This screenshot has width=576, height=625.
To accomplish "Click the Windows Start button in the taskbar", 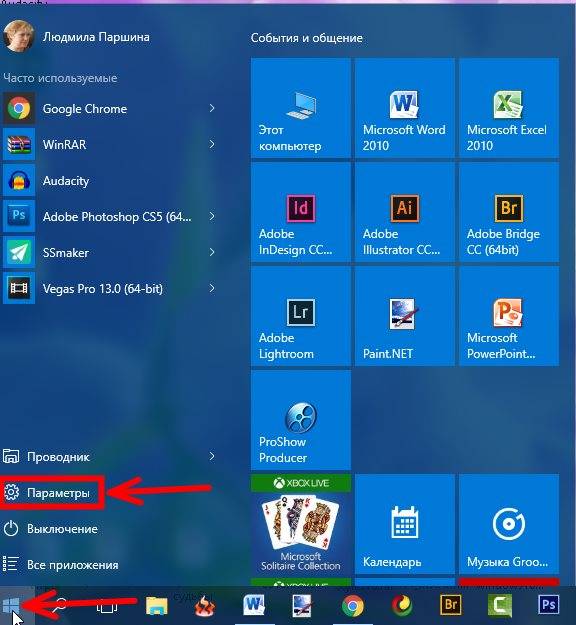I will click(x=11, y=606).
